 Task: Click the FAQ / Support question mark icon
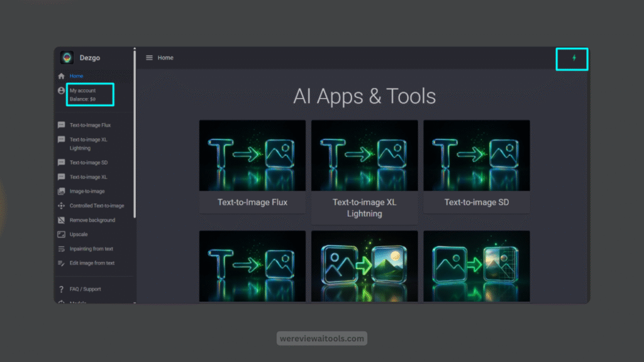tap(61, 289)
